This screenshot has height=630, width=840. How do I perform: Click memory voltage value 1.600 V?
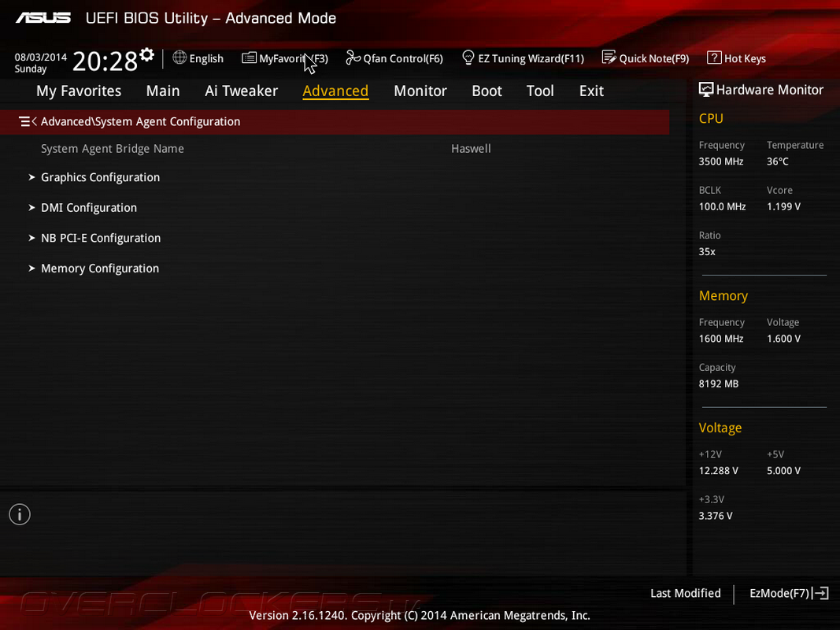click(x=783, y=339)
